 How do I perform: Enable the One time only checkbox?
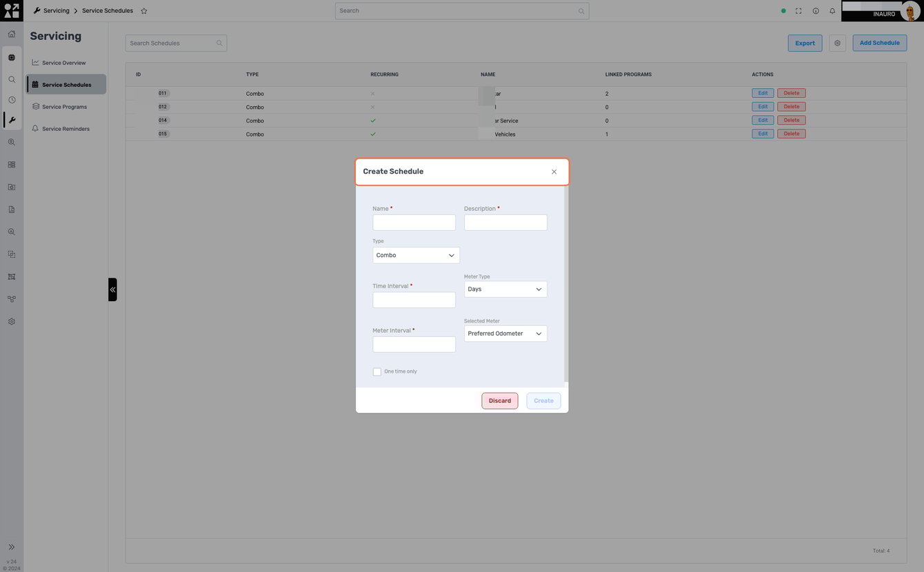pyautogui.click(x=377, y=372)
